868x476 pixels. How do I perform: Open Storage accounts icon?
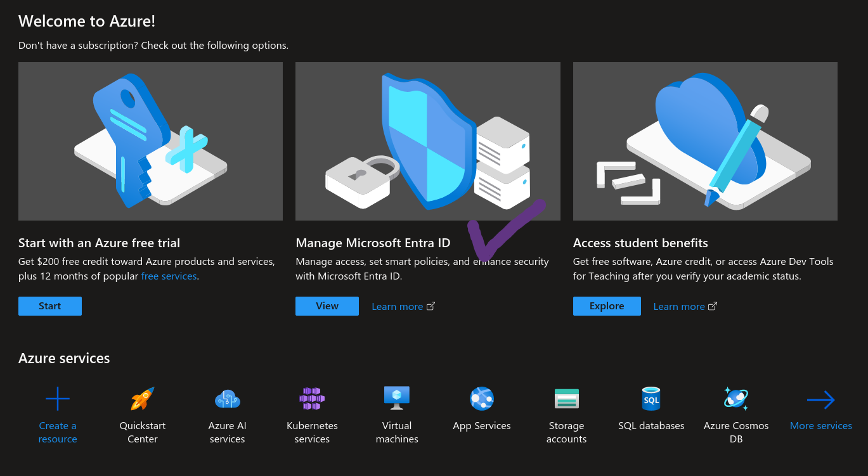tap(566, 399)
